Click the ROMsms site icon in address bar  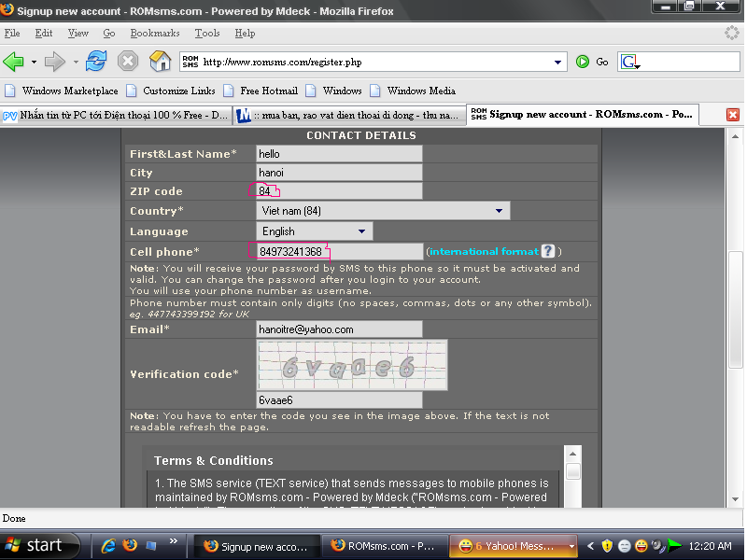click(x=190, y=62)
